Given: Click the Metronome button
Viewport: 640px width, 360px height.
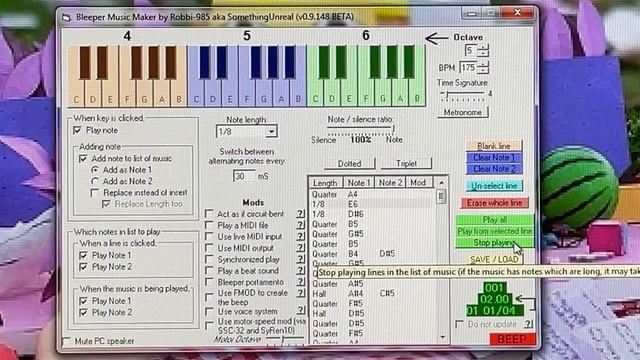Looking at the screenshot, I should point(462,112).
